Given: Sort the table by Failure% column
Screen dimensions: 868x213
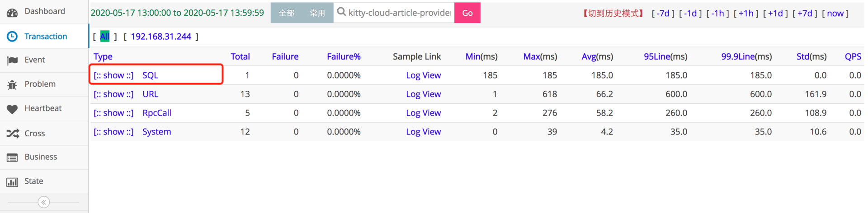Looking at the screenshot, I should 344,56.
